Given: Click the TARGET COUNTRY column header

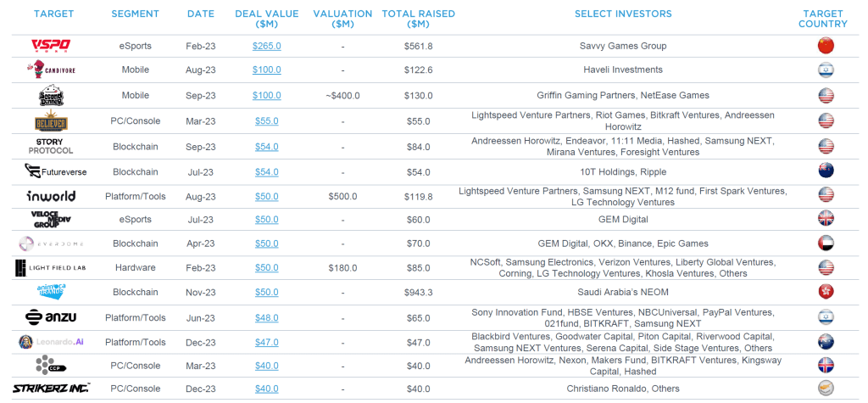Looking at the screenshot, I should tap(823, 19).
